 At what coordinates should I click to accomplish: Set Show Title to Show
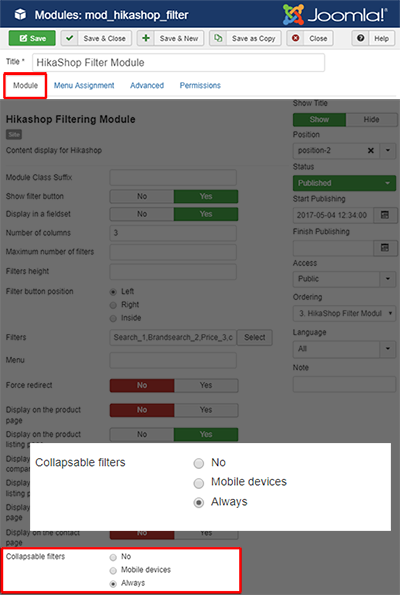pos(319,120)
